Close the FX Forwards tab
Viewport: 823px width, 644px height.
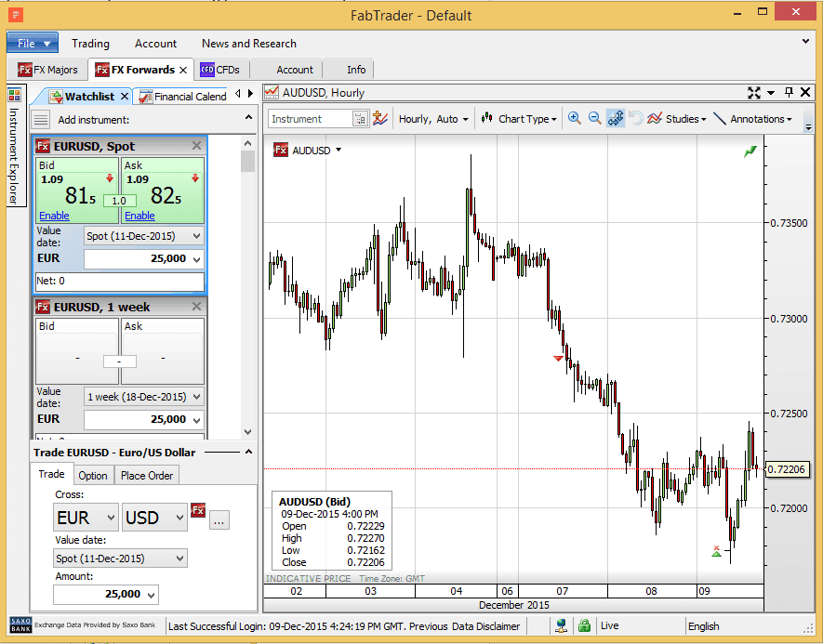click(x=183, y=70)
